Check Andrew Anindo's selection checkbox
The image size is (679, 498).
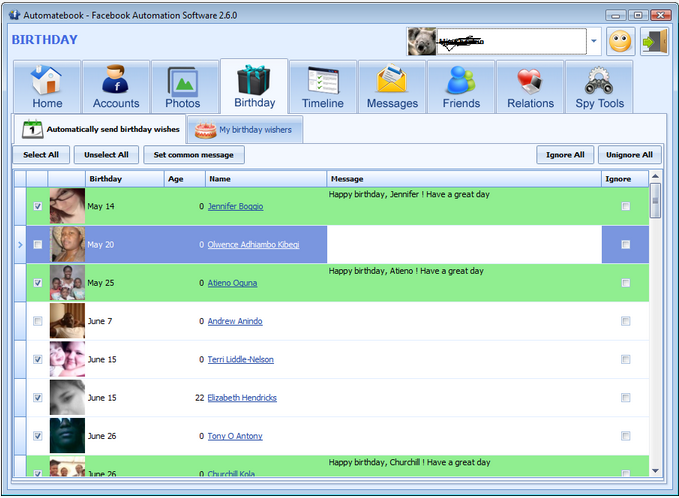point(38,321)
